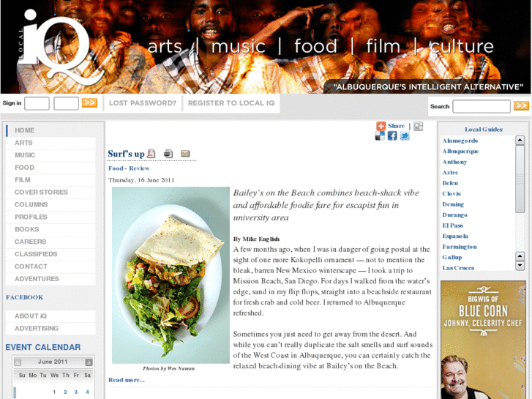532x399 pixels.
Task: Open Albuquerque local guide
Action: click(460, 151)
